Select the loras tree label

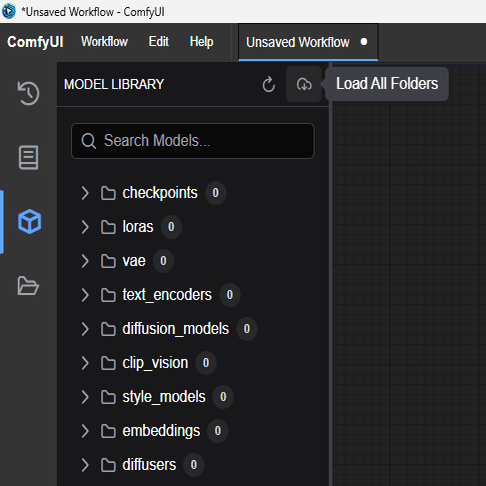(x=138, y=227)
